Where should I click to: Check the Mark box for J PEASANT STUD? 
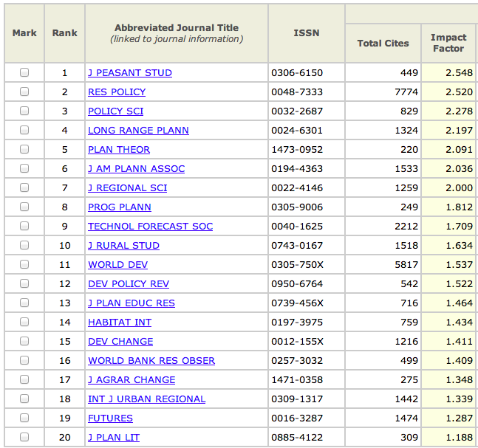coord(24,72)
